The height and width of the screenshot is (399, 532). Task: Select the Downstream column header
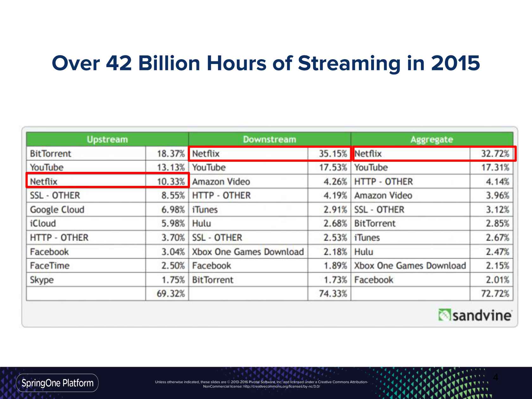click(269, 139)
